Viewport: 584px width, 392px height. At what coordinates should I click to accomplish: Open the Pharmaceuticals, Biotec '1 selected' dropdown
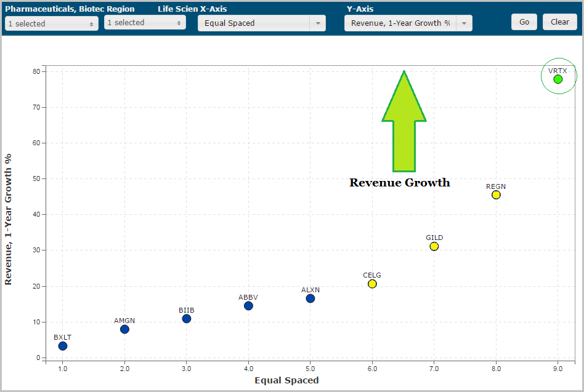click(x=51, y=23)
